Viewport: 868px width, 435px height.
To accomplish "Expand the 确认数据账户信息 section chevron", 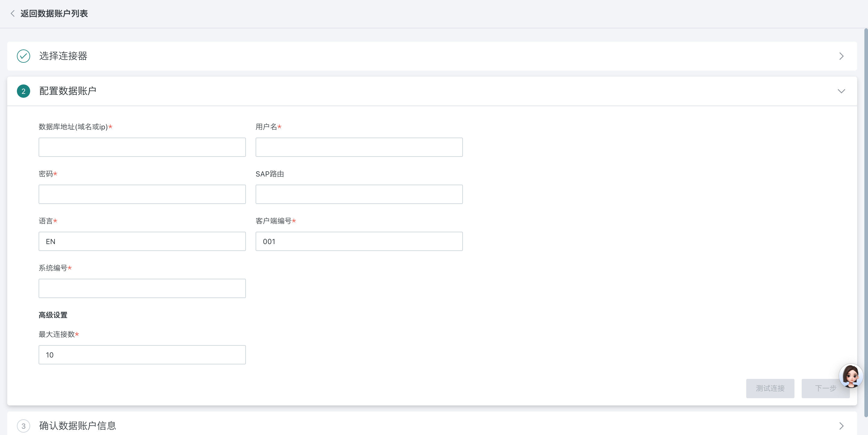I will click(841, 426).
